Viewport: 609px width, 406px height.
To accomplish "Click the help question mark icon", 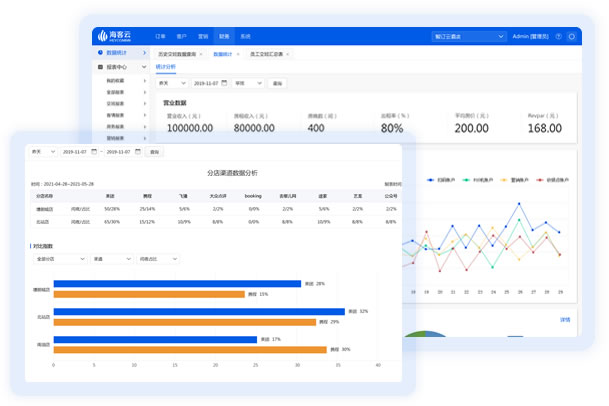I will click(x=557, y=36).
